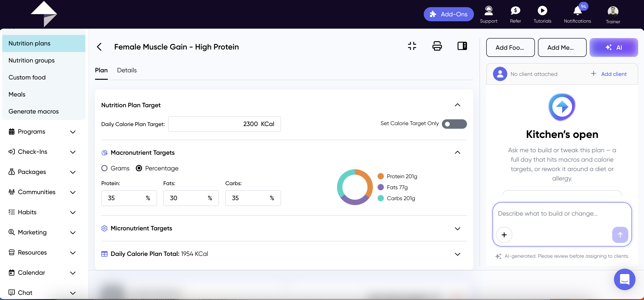Open the Tutorials play icon
This screenshot has width=644, height=300.
tap(542, 11)
